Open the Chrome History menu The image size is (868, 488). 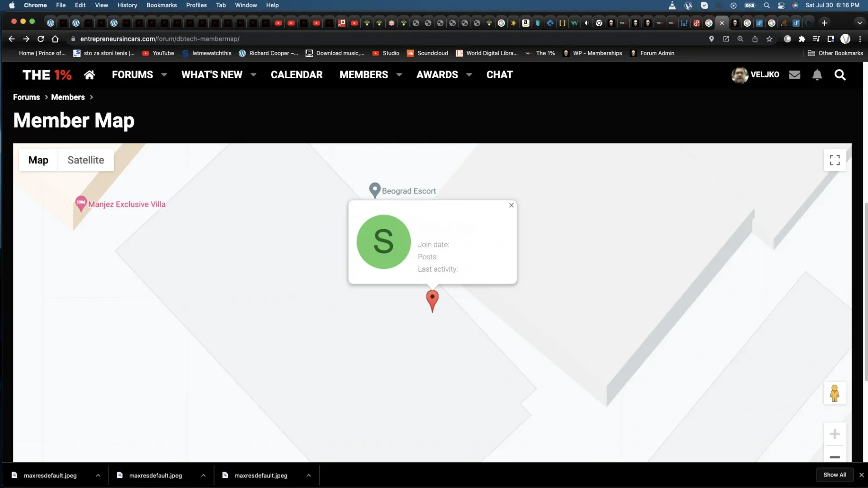(x=127, y=5)
